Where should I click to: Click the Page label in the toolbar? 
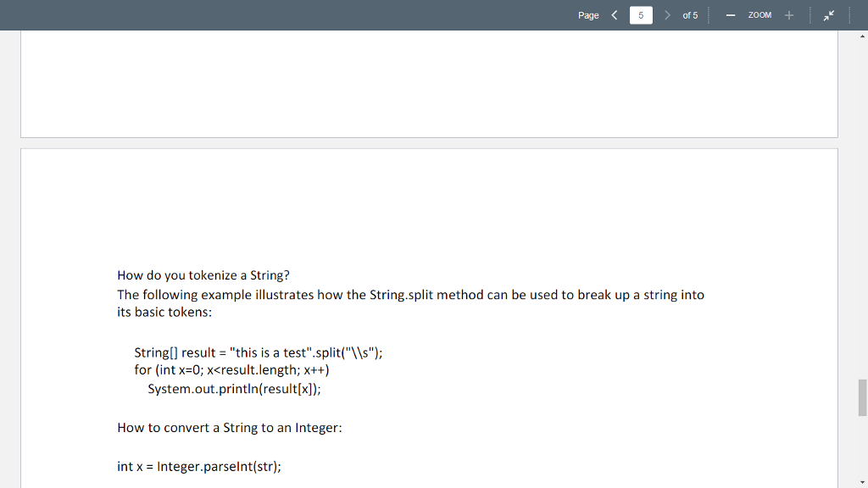pyautogui.click(x=588, y=14)
